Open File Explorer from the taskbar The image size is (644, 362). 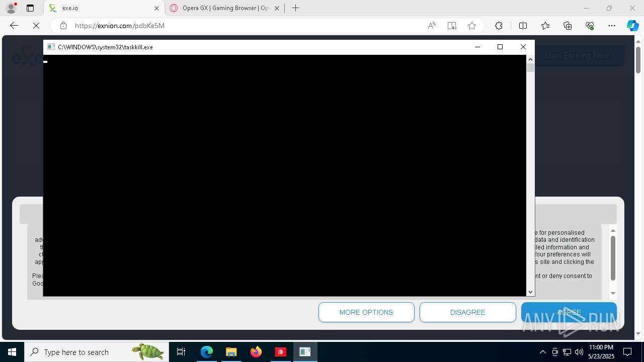[231, 352]
